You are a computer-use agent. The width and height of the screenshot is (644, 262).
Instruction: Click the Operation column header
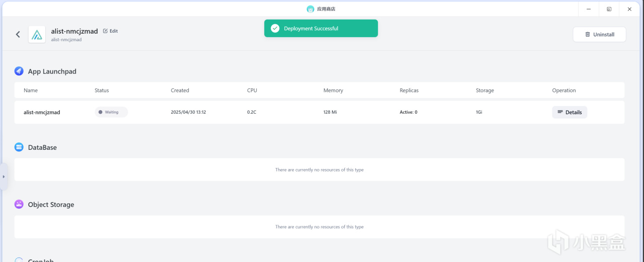coord(563,91)
